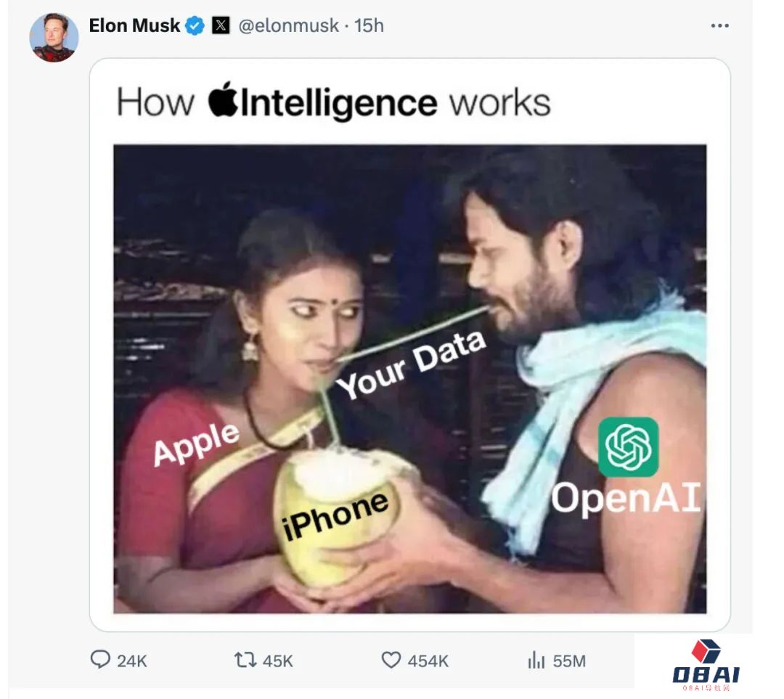Click the blue verified checkmark badge
Image resolution: width=784 pixels, height=699 pixels.
tap(195, 25)
